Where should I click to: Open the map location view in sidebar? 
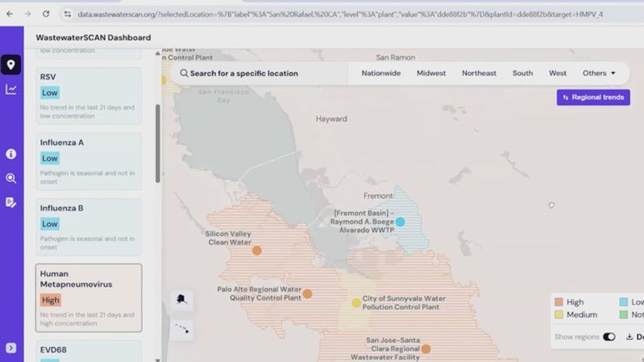click(x=11, y=65)
